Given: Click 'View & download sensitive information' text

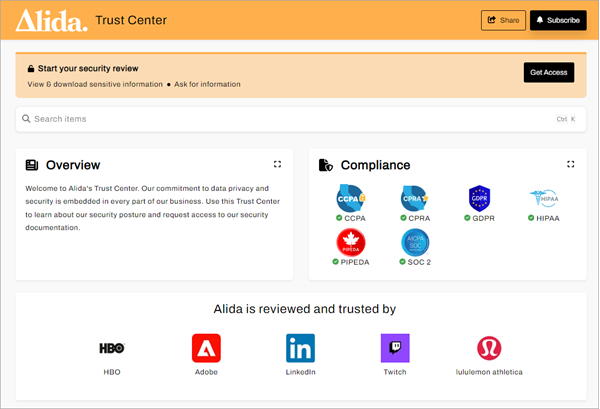Looking at the screenshot, I should coord(95,84).
